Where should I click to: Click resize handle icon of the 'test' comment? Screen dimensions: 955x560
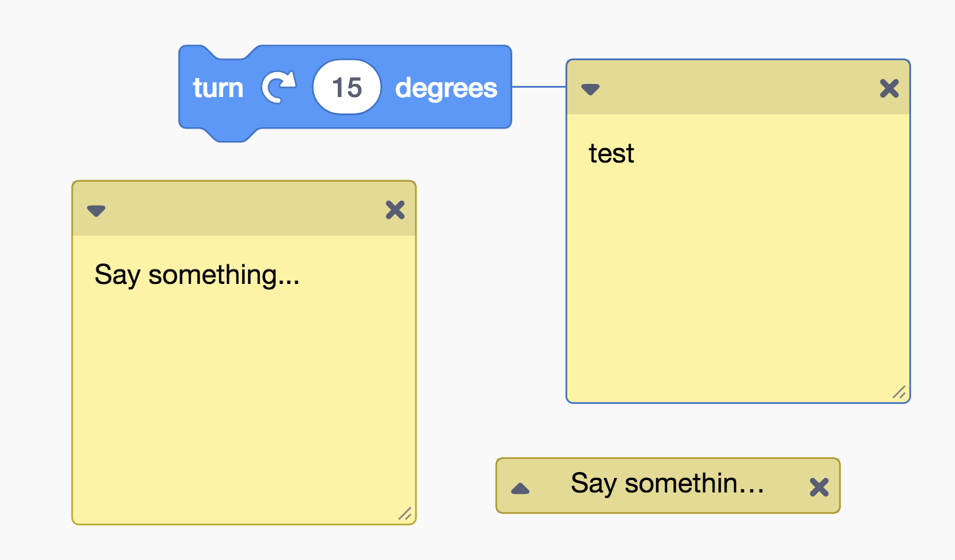[899, 392]
